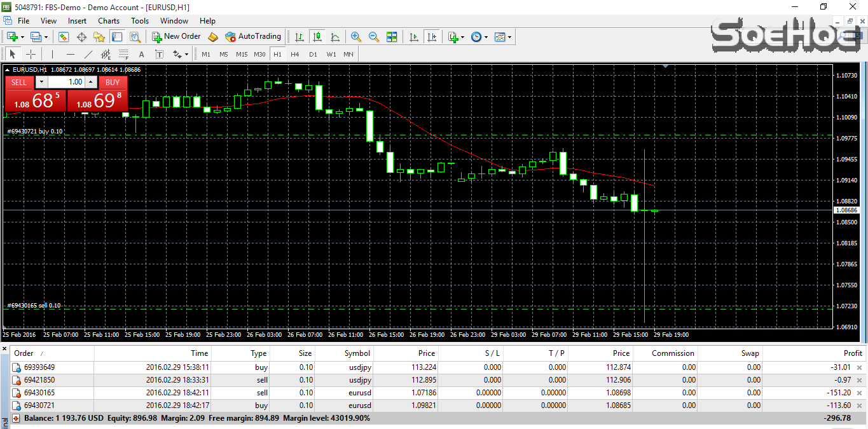
Task: Select the Crosshair cursor tool
Action: (31, 54)
